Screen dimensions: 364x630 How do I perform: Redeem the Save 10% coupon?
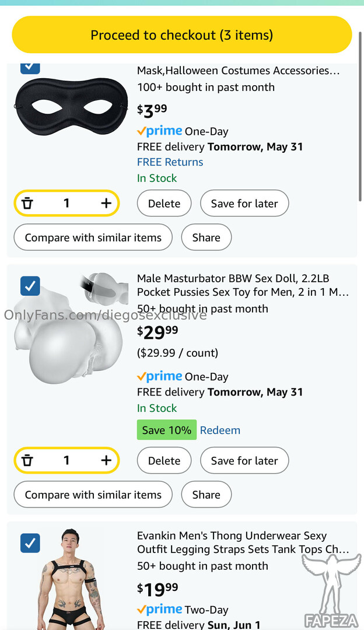point(220,430)
